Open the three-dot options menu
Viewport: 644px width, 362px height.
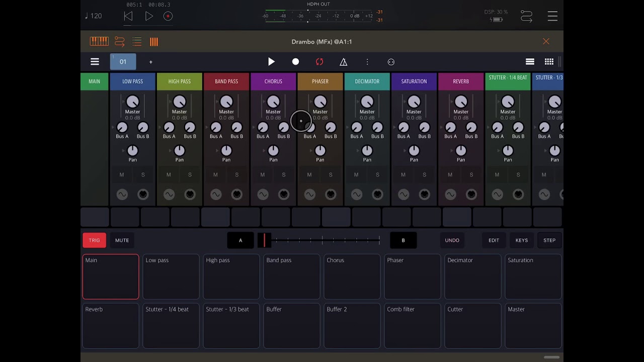pos(367,62)
